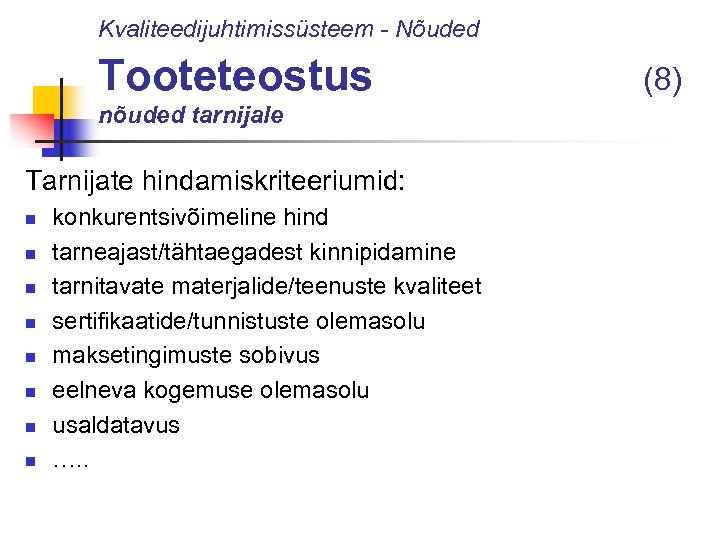Click the red square in the slide logo
Image resolution: width=720 pixels, height=540 pixels.
(x=28, y=129)
